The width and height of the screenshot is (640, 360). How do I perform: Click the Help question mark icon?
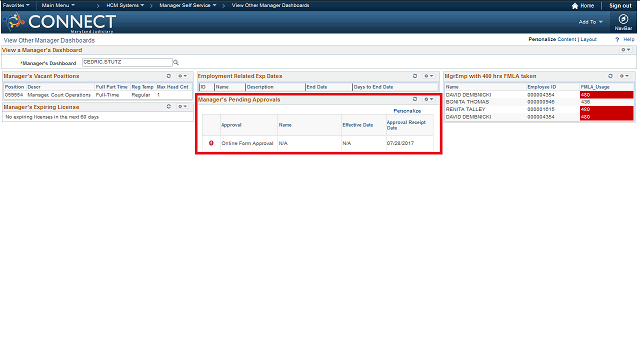(617, 40)
